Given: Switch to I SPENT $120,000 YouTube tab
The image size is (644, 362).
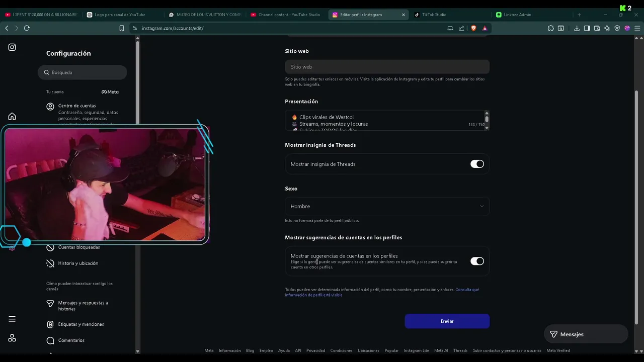Looking at the screenshot, I should coord(41,15).
